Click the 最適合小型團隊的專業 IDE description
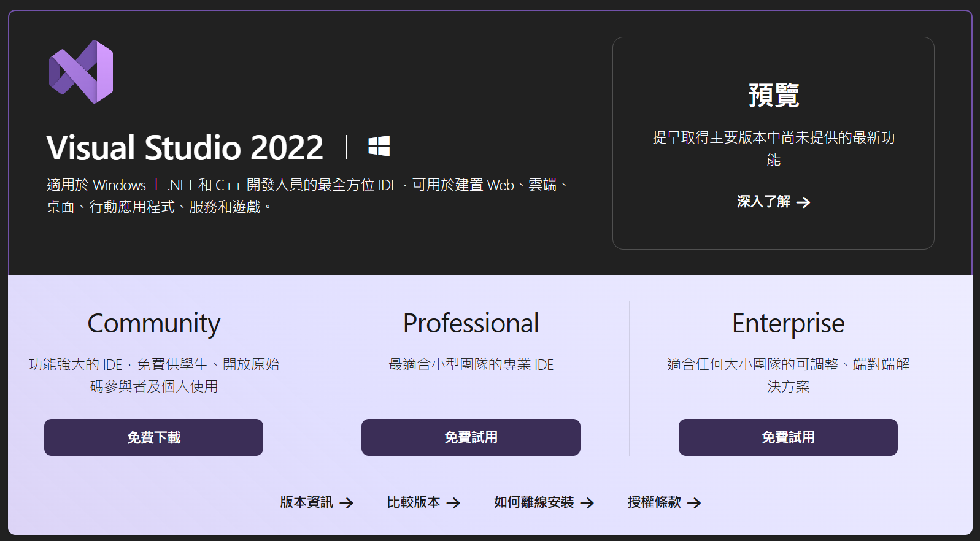980x541 pixels. (471, 364)
